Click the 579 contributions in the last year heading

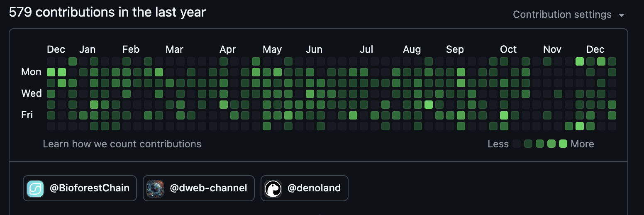tap(107, 12)
